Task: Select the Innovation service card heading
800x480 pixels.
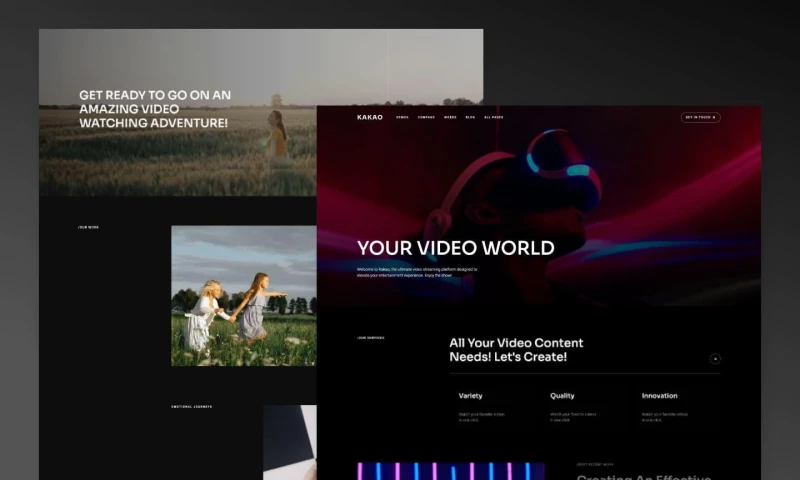Action: click(659, 395)
